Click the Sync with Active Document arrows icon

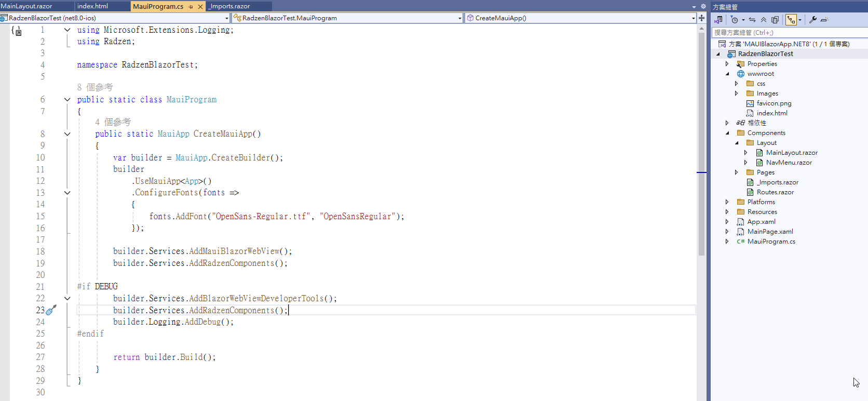click(x=752, y=20)
